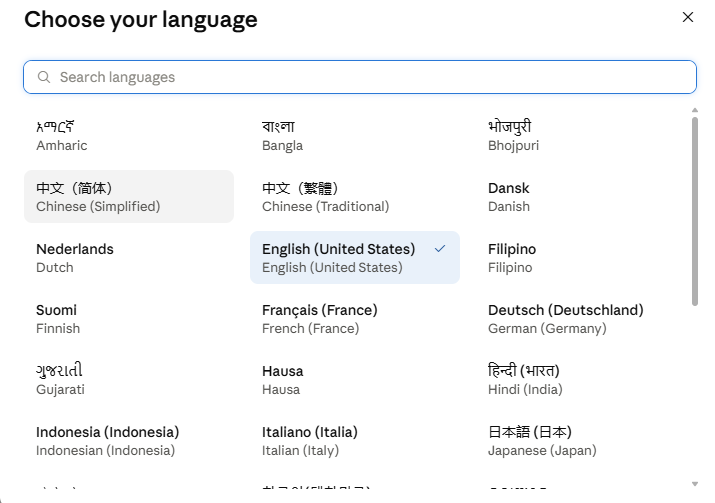Pick Chinese (Simplified)
The image size is (715, 503).
pos(129,197)
